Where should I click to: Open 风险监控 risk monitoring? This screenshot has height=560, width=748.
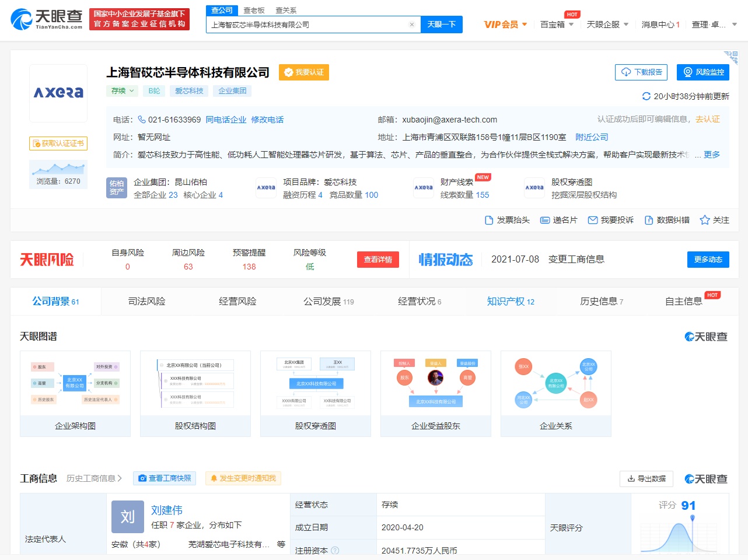(703, 72)
